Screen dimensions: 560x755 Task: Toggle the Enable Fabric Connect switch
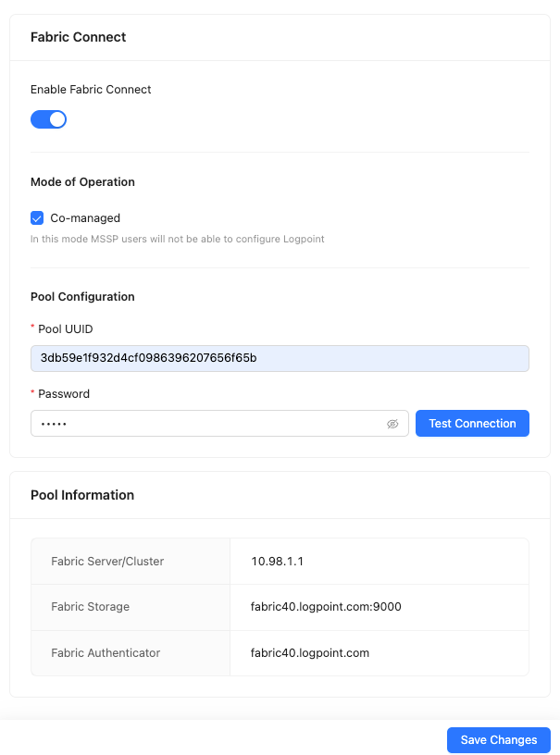(48, 119)
